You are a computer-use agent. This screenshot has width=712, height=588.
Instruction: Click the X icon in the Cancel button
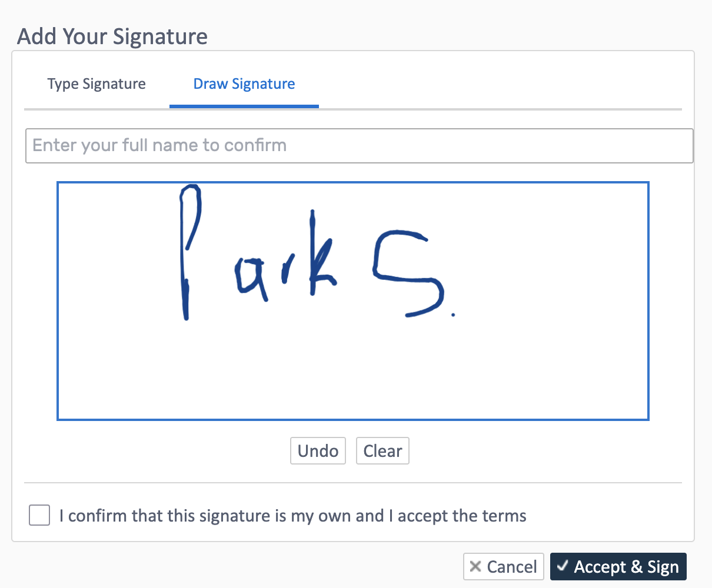475,566
